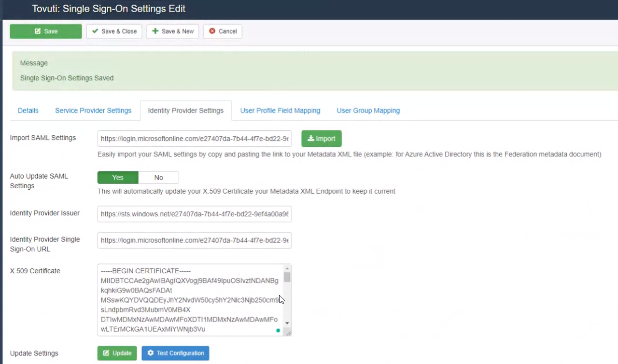618x364 pixels.
Task: Click the red X icon on Cancel
Action: click(x=212, y=31)
